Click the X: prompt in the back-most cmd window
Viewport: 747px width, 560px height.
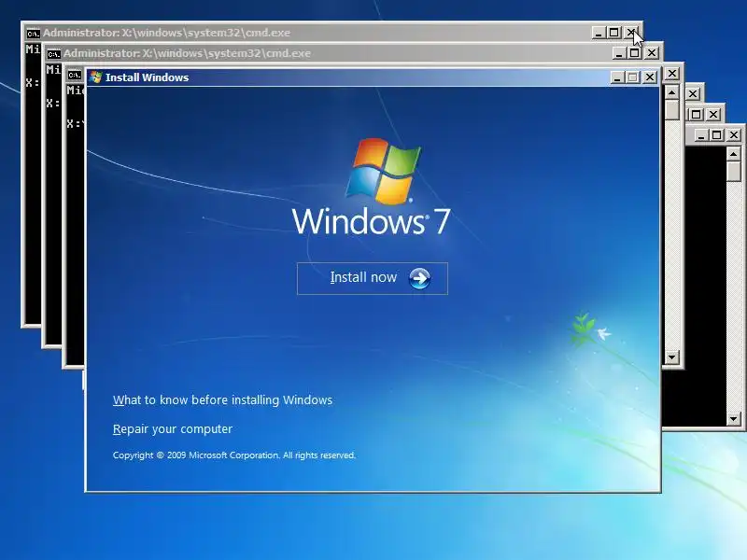point(33,83)
